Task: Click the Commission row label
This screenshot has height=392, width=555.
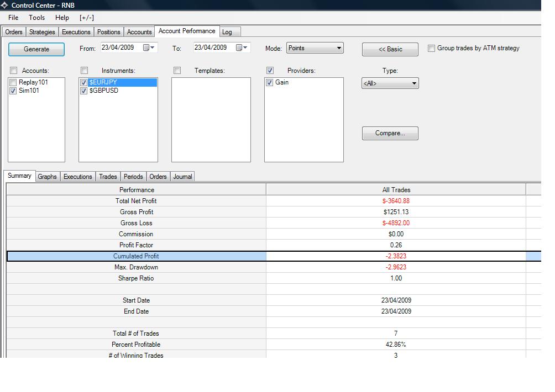Action: (137, 234)
